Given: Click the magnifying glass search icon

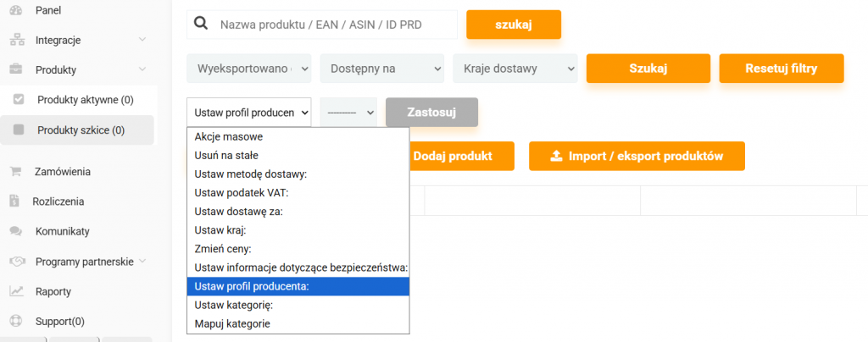Looking at the screenshot, I should tap(202, 24).
